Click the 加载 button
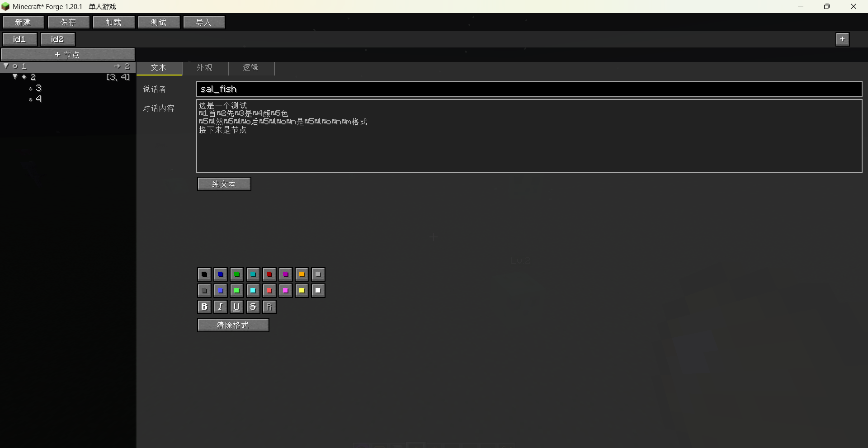Image resolution: width=868 pixels, height=448 pixels. (114, 22)
